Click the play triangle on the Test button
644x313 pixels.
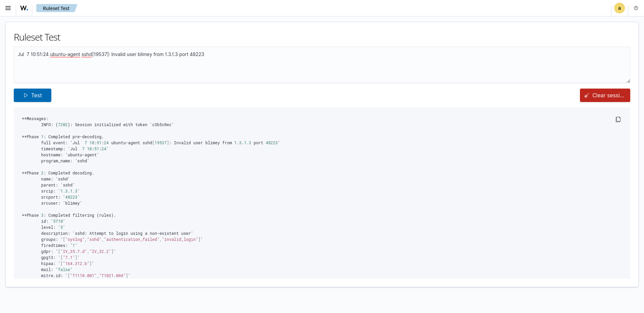25,95
